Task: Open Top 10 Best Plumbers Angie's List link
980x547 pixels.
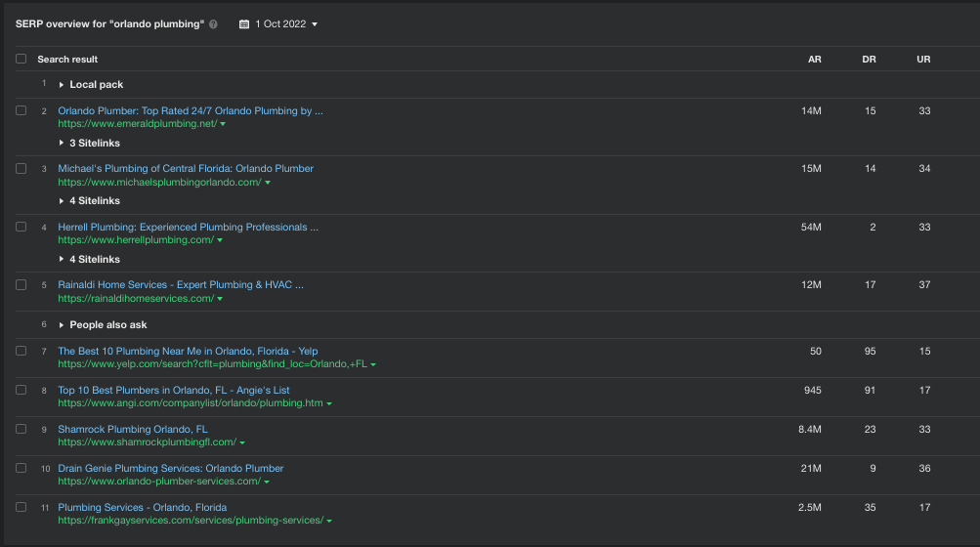Action: (x=174, y=390)
